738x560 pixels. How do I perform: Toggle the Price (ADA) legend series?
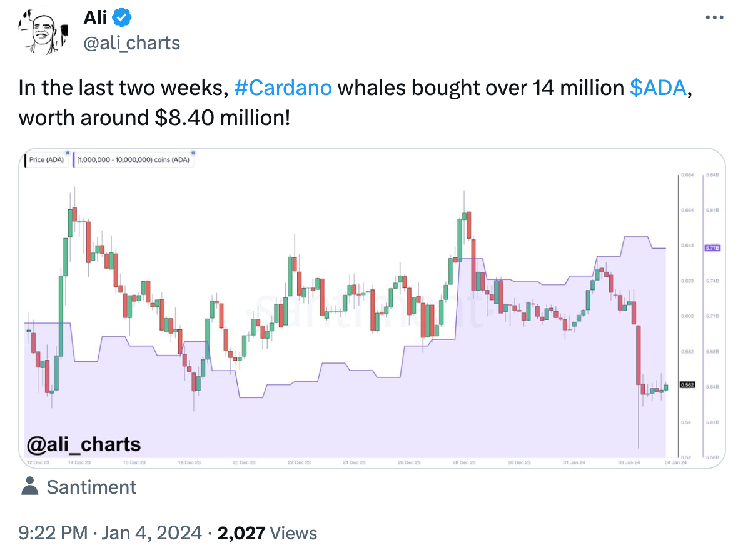pos(46,160)
